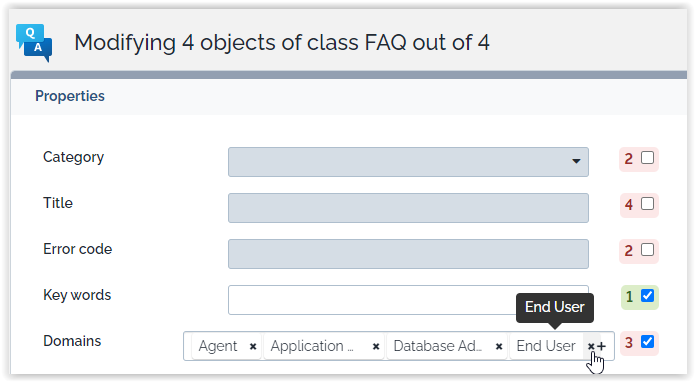The height and width of the screenshot is (382, 695).
Task: Click the Agent domain tag
Action: coord(218,346)
